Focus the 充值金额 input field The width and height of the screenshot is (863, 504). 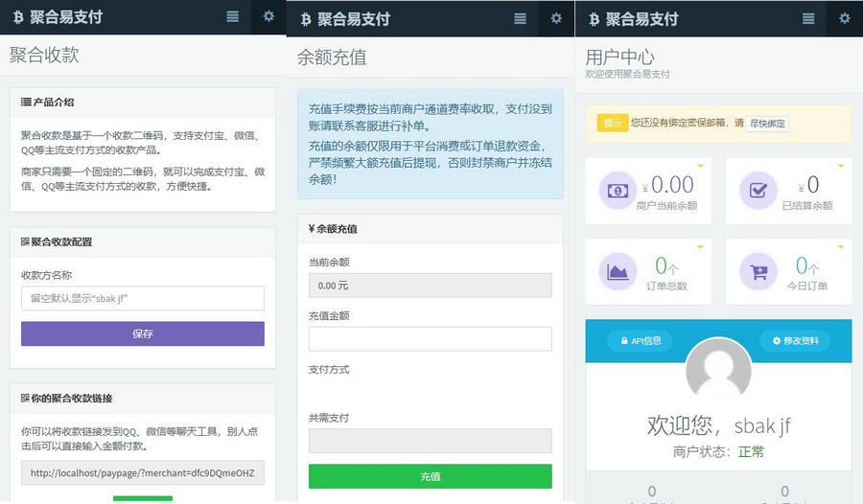[x=430, y=339]
